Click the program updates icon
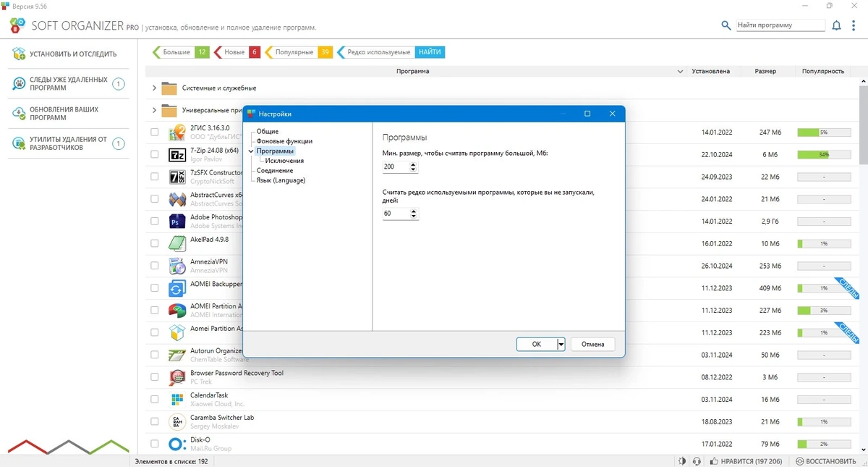This screenshot has height=467, width=868. coord(19,114)
